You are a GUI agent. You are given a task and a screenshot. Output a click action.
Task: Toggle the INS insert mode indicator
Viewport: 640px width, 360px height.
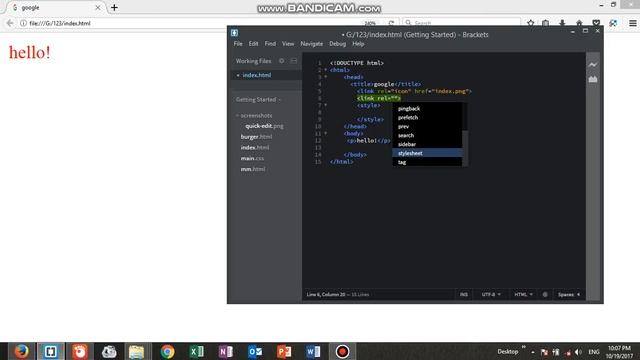click(464, 294)
